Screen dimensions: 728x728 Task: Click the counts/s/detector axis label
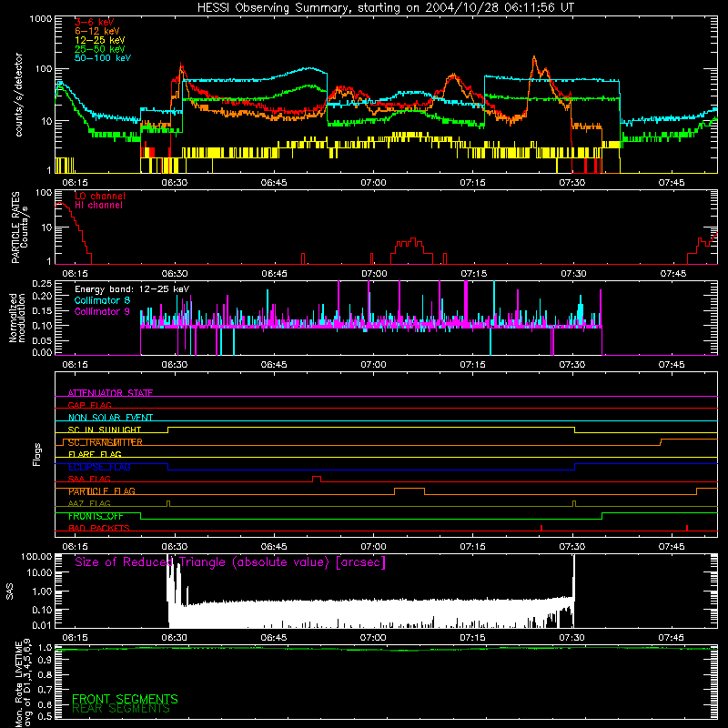pyautogui.click(x=19, y=95)
